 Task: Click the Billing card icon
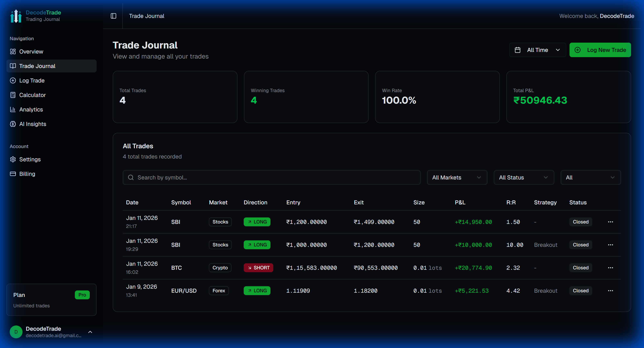pos(13,174)
